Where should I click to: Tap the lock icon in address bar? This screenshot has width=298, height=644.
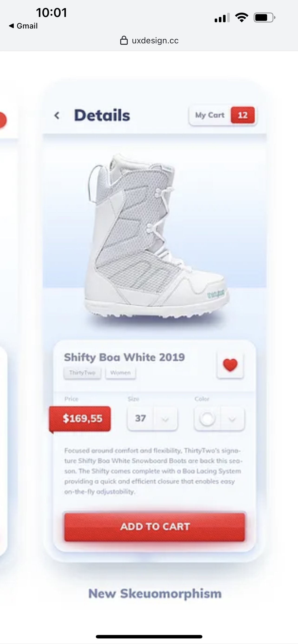click(x=124, y=40)
